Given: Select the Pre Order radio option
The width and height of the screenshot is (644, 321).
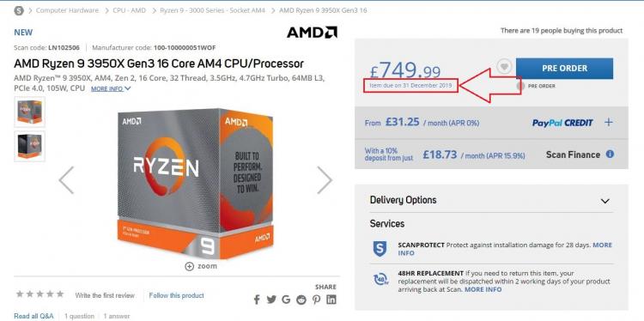Looking at the screenshot, I should 521,86.
